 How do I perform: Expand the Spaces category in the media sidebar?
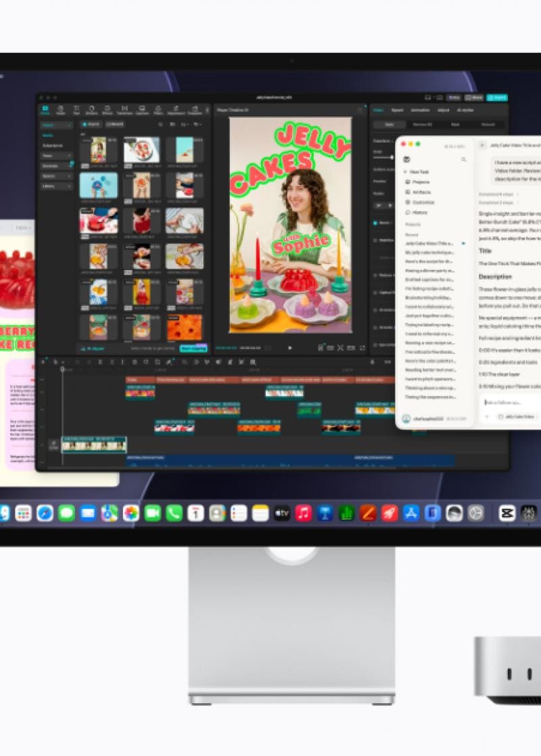57,176
